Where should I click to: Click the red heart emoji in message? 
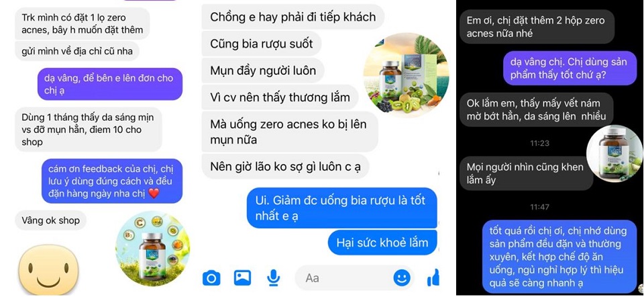click(154, 193)
